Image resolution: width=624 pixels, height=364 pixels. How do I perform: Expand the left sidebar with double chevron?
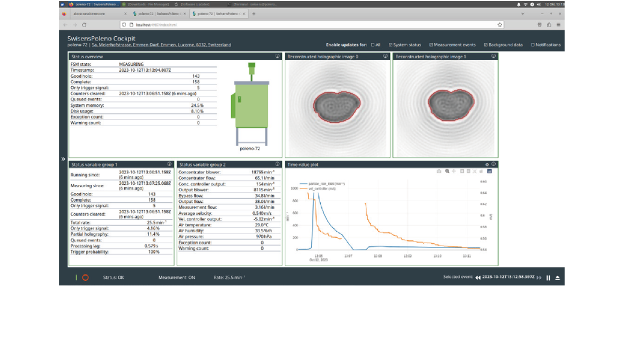coord(63,159)
